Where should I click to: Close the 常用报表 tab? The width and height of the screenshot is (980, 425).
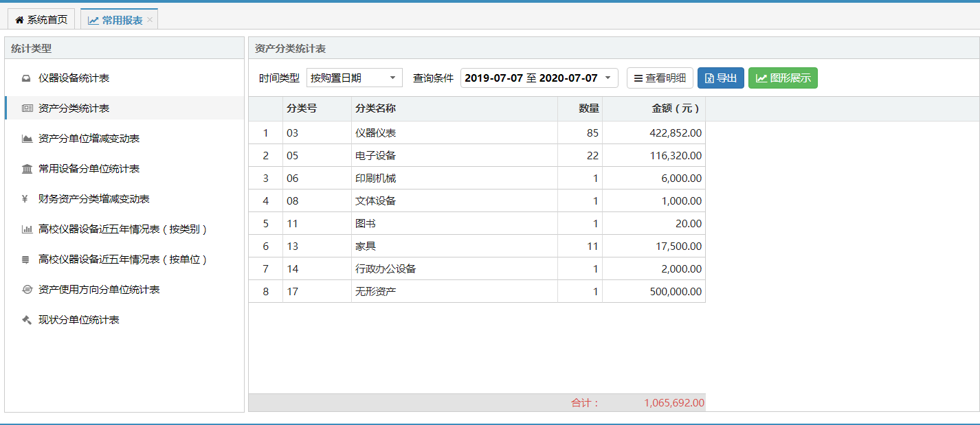click(x=150, y=20)
